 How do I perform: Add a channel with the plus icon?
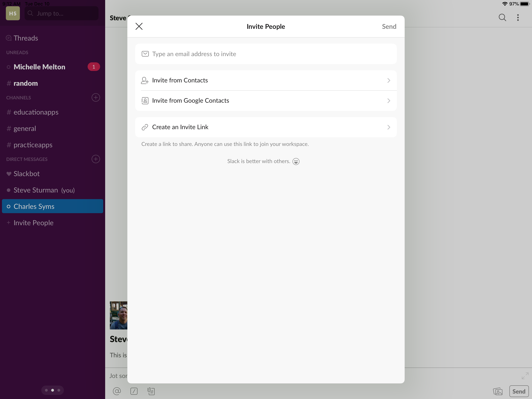tap(96, 97)
